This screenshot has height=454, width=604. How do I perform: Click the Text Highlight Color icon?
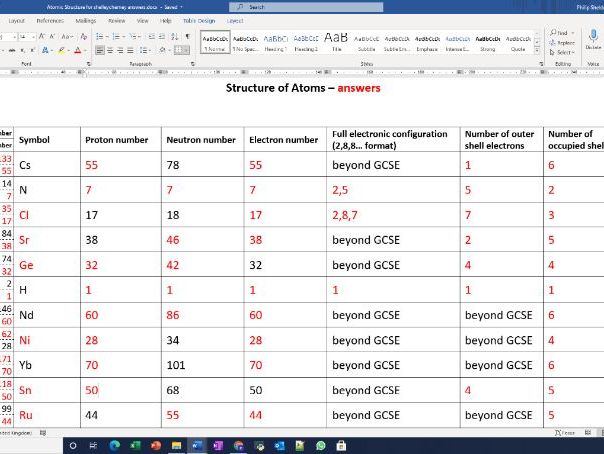click(59, 48)
